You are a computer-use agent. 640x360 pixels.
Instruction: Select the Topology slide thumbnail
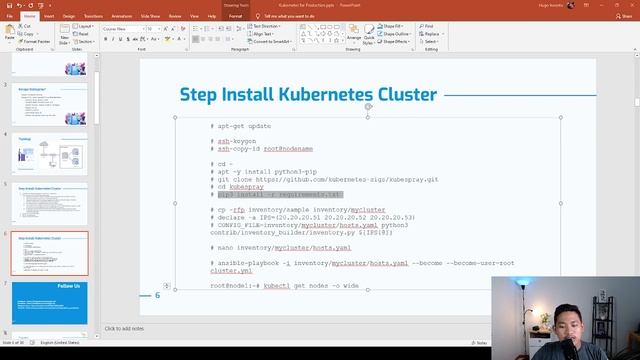(x=49, y=154)
